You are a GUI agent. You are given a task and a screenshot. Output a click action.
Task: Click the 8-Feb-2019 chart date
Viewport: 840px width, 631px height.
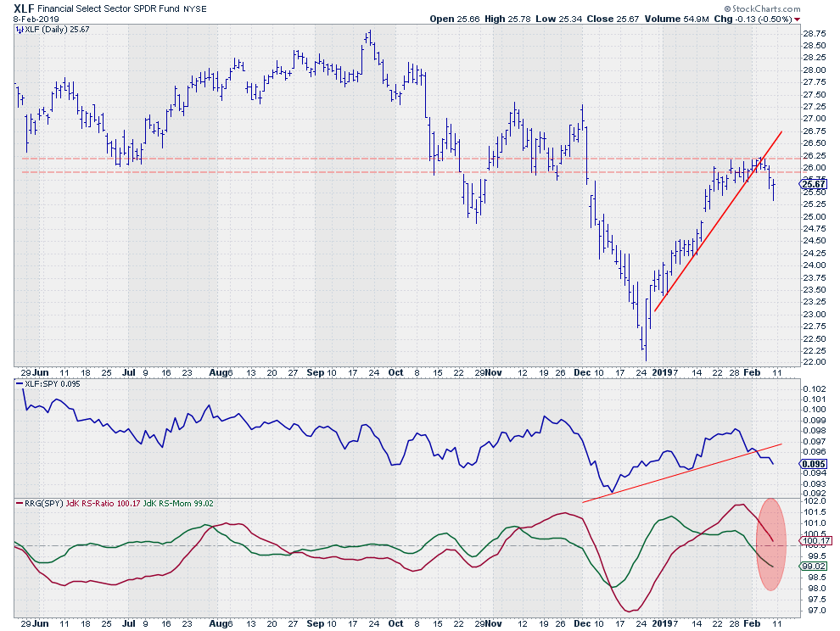point(36,19)
